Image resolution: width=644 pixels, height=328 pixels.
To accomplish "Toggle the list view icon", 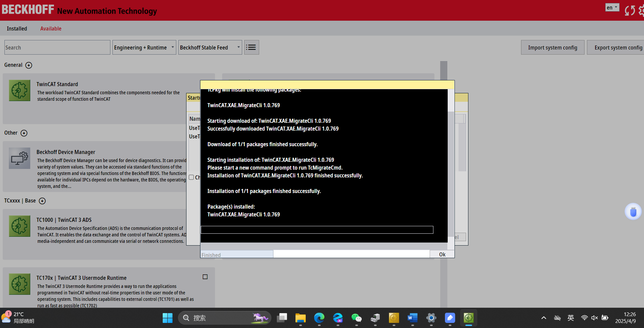I will click(251, 47).
